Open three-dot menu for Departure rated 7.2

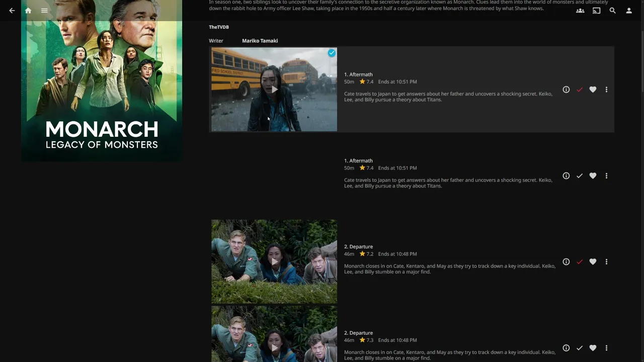[606, 262]
